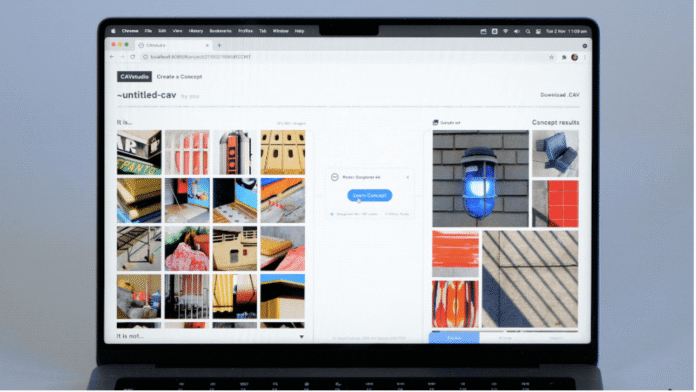Open the View menu
This screenshot has width=696, height=392.
[x=178, y=31]
